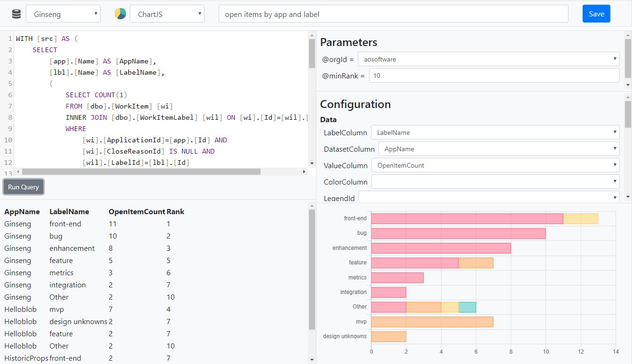Click the SQL editor scroll-down arrow
Screen dimensions: 632x364
pos(312,163)
